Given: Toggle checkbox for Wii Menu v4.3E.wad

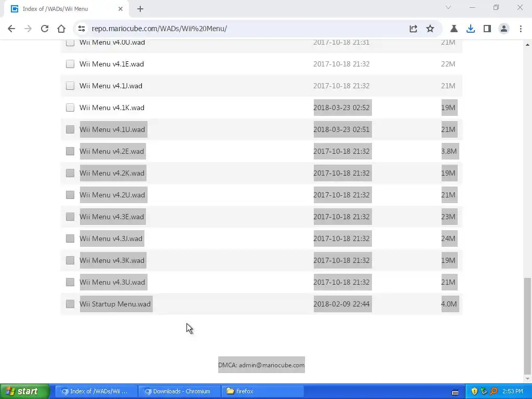Looking at the screenshot, I should pos(70,217).
